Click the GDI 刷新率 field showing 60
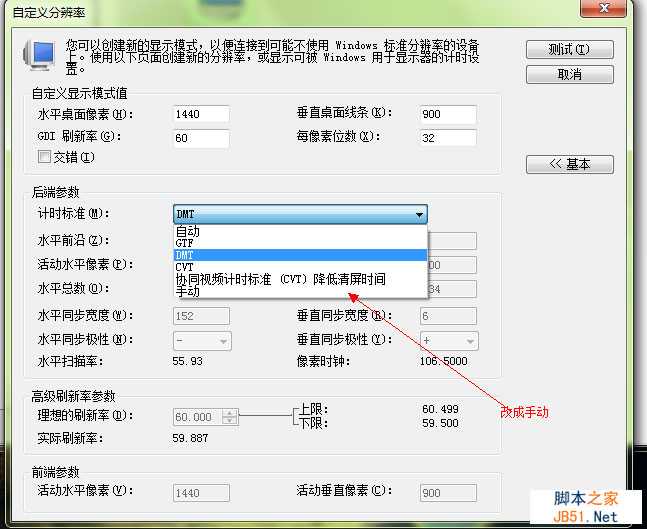Screen dimensions: 647x529 coord(201,138)
